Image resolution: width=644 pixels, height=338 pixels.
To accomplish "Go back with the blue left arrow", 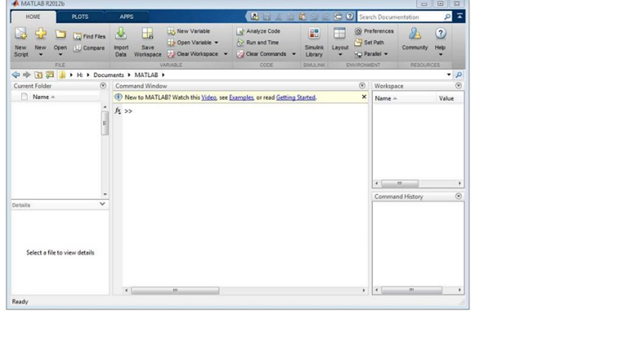I will pyautogui.click(x=16, y=75).
